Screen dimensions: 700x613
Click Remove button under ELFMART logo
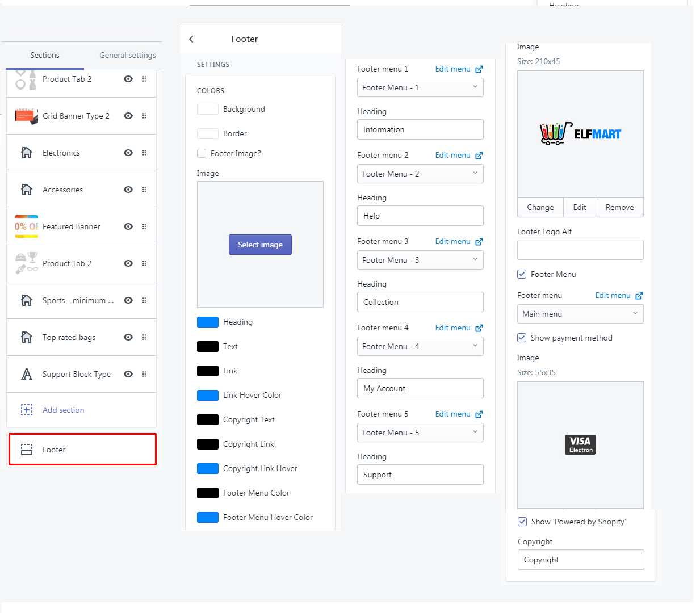click(619, 207)
